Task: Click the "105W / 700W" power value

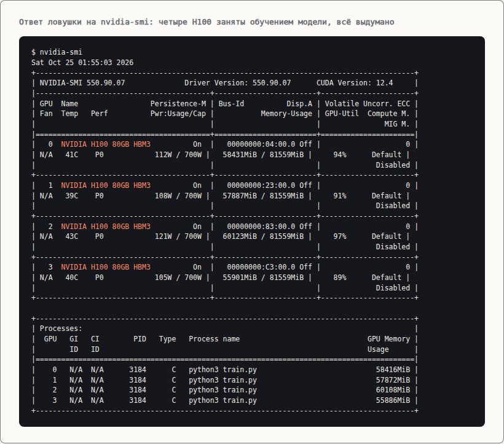Action: 178,278
